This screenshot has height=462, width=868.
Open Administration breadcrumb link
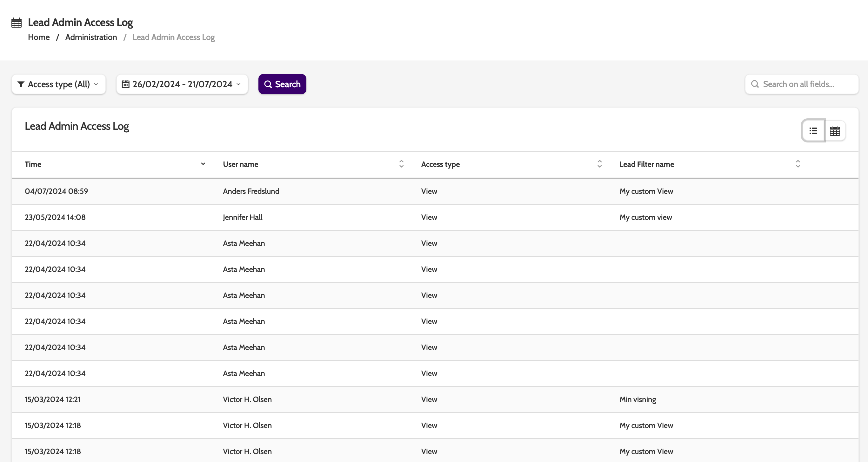[x=91, y=37]
